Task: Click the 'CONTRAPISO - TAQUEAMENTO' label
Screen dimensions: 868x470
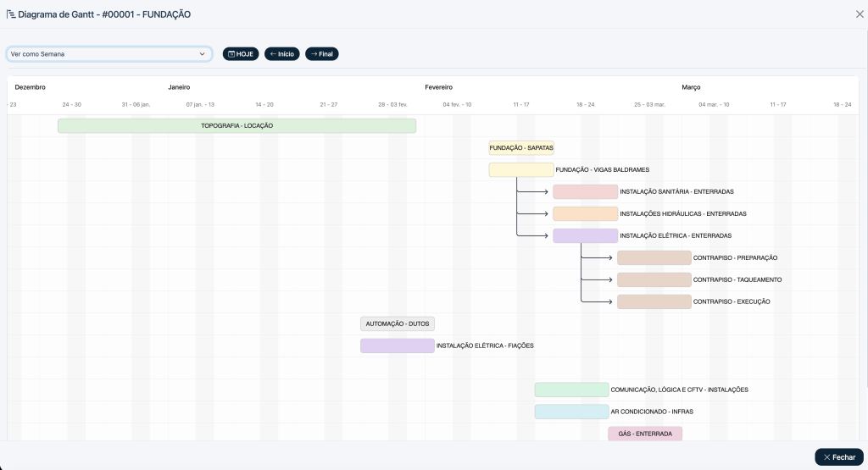Action: 737,279
